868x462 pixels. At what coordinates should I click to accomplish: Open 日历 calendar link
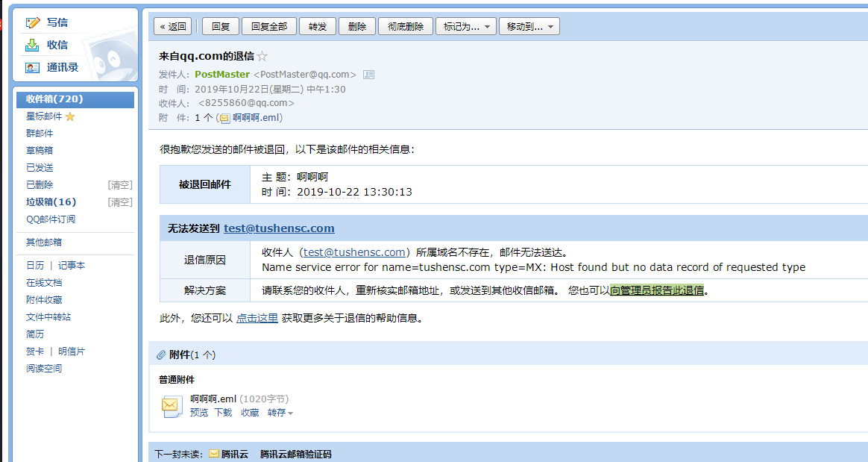tap(35, 266)
